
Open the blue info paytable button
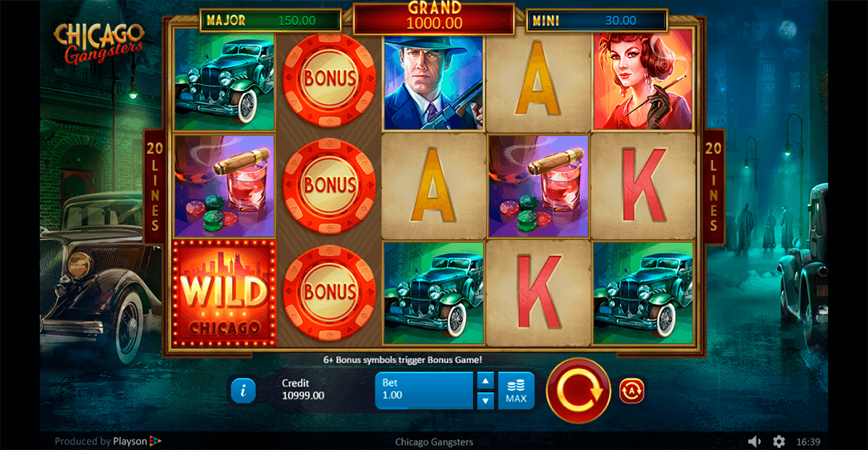point(243,391)
